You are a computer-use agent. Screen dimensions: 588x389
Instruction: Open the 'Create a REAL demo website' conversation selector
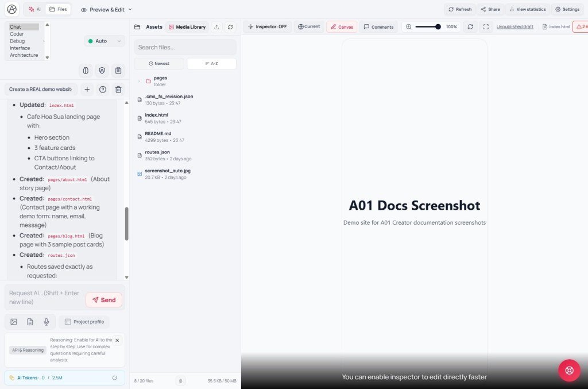(41, 89)
